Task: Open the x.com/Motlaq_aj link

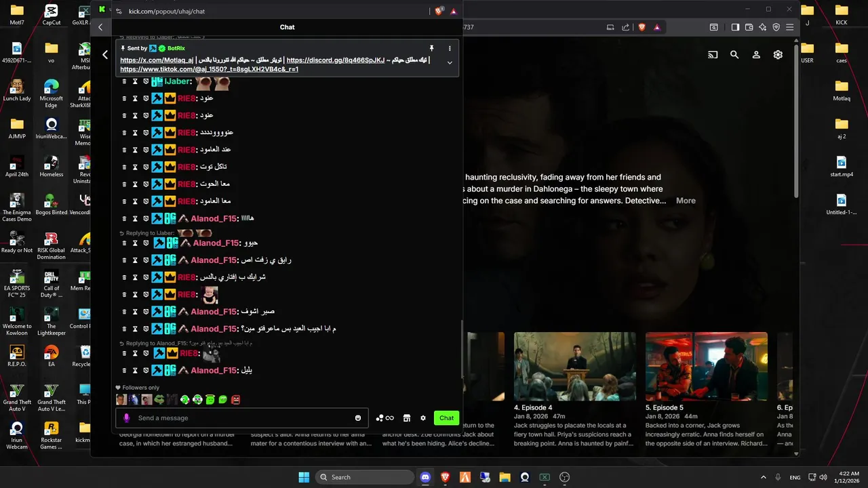Action: tap(157, 60)
